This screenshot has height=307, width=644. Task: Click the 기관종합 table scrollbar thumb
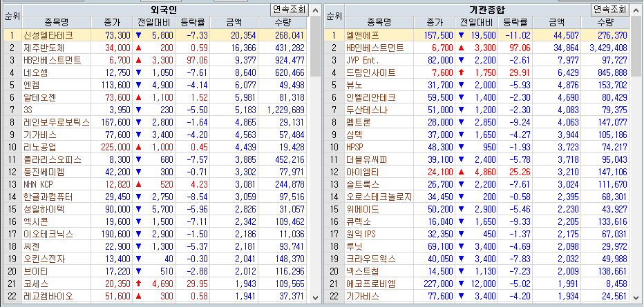pos(636,46)
